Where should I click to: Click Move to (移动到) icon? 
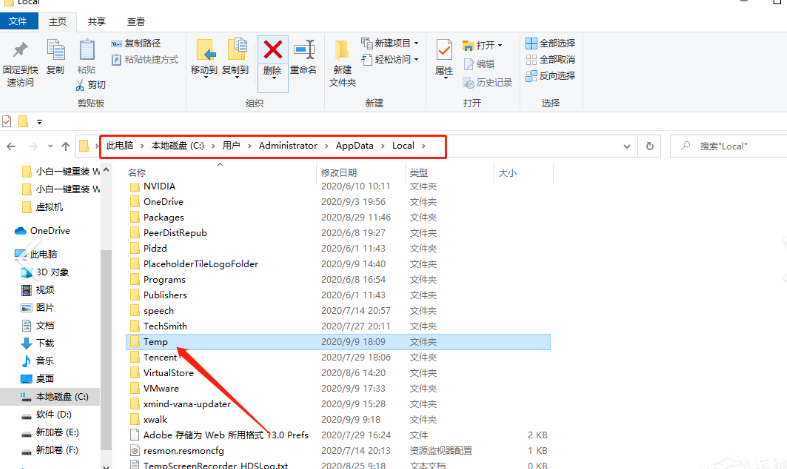[205, 50]
